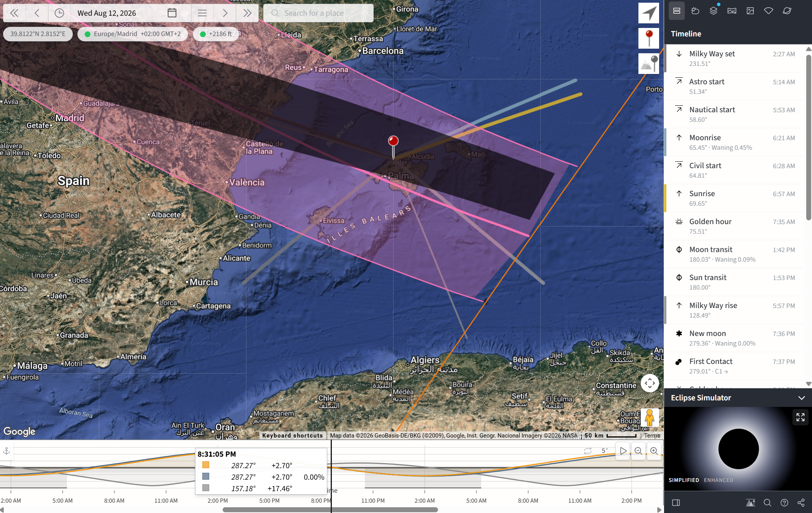Zoom out the time chart
This screenshot has height=513, width=812.
638,451
